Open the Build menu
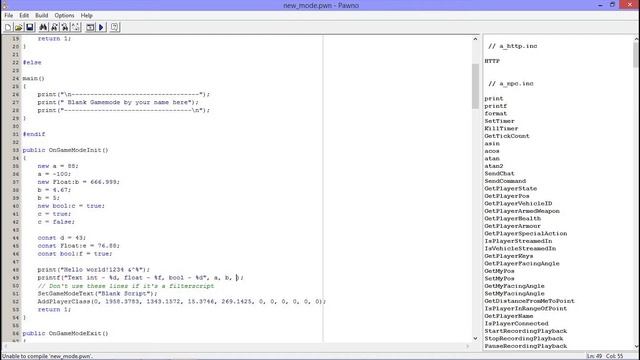 (x=42, y=16)
